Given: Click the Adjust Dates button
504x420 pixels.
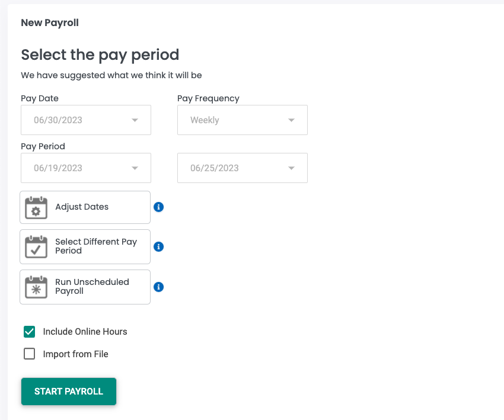Looking at the screenshot, I should 85,207.
